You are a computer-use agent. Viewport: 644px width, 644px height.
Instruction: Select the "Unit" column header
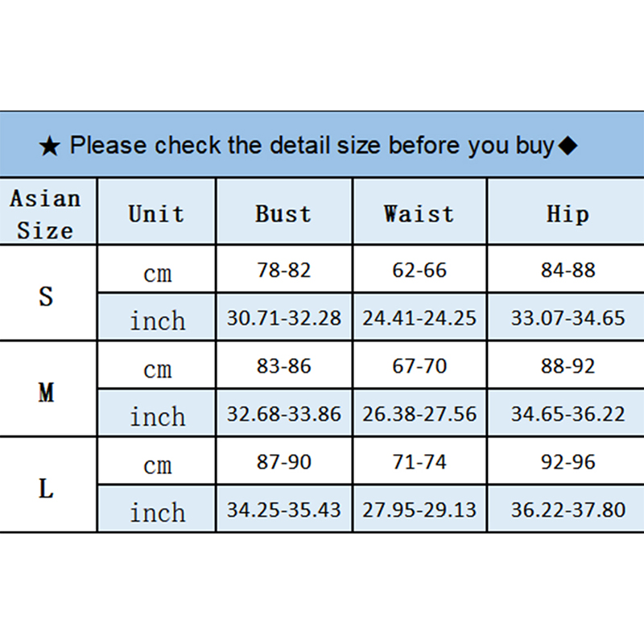tap(156, 214)
